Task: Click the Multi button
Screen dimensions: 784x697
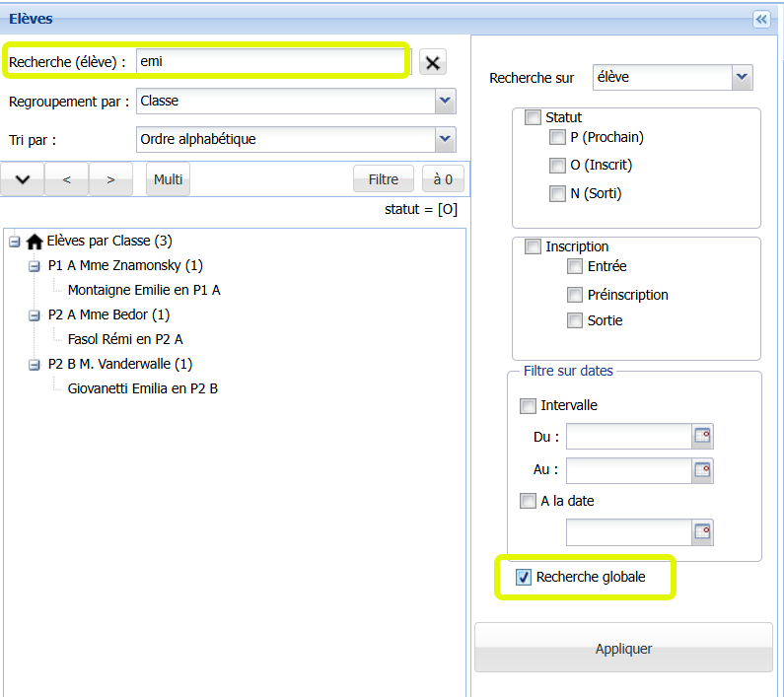Action: tap(168, 179)
